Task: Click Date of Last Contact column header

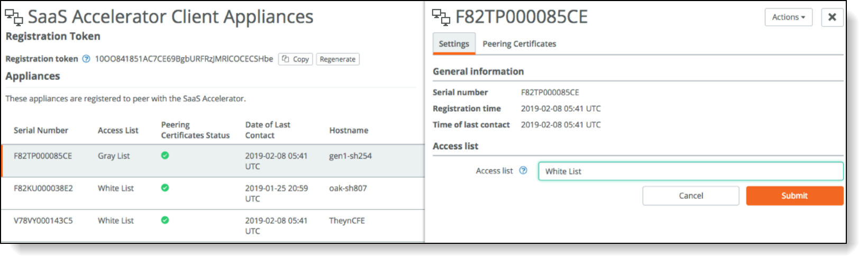Action: (x=268, y=130)
